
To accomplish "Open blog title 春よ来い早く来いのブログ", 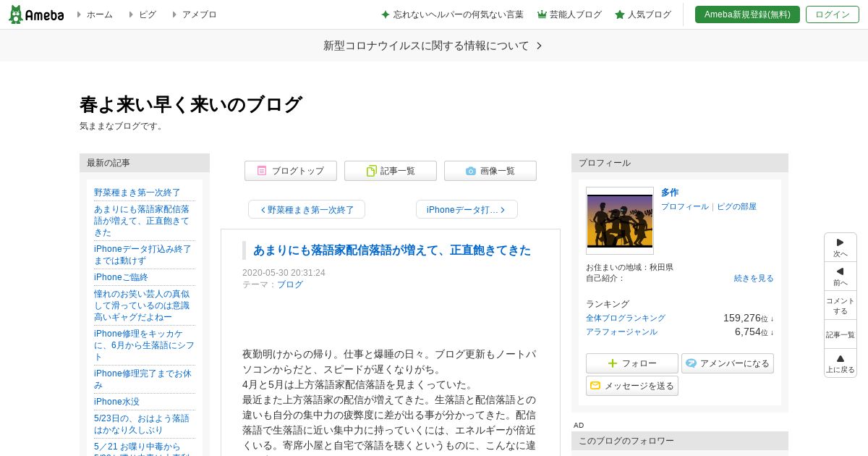I will click(x=191, y=105).
